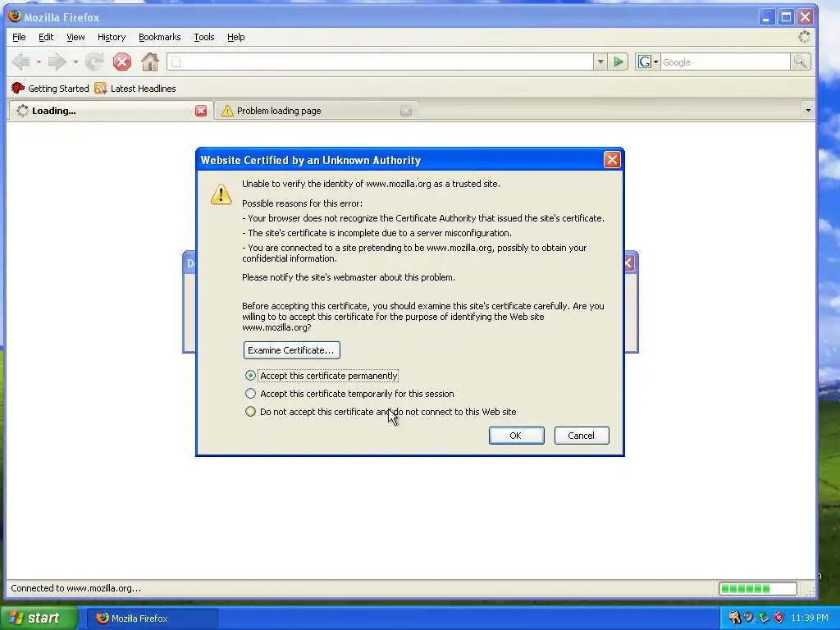Open the File menu

pos(19,37)
